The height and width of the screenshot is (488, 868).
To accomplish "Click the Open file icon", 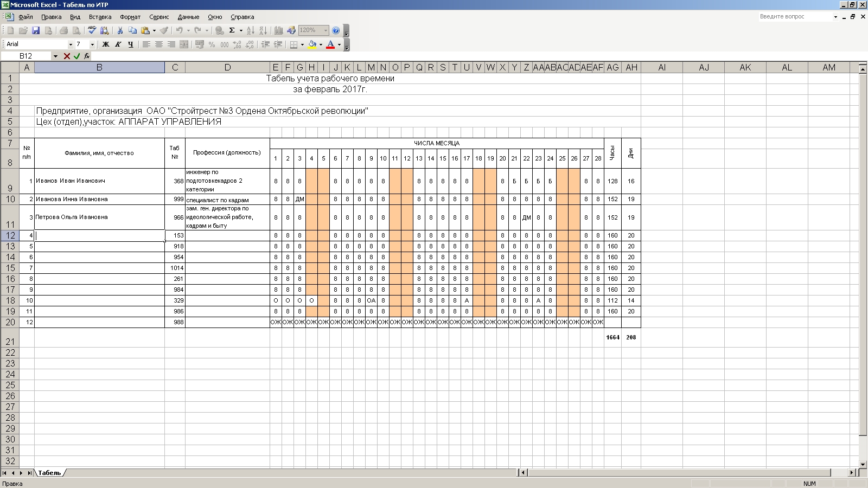I will click(23, 30).
